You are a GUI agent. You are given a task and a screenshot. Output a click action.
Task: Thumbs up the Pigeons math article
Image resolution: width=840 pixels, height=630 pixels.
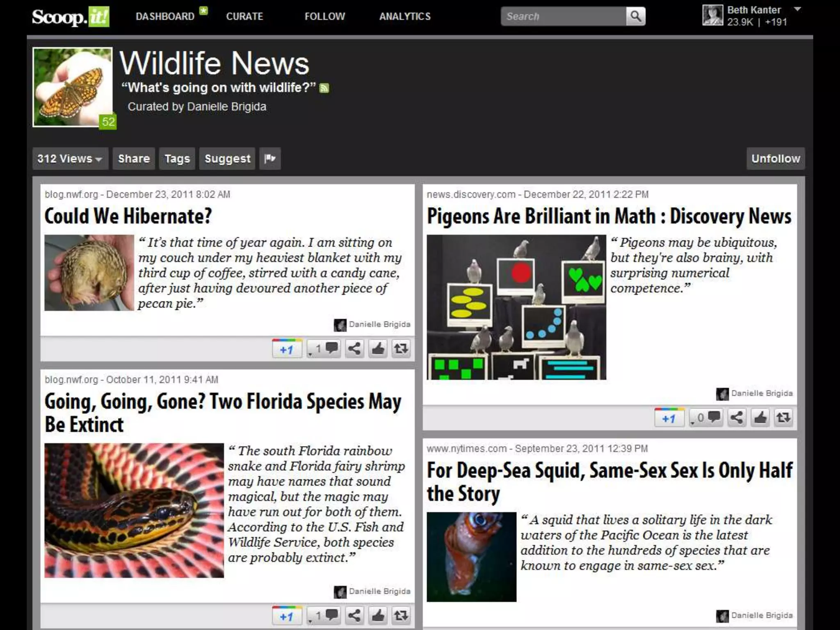click(x=760, y=418)
